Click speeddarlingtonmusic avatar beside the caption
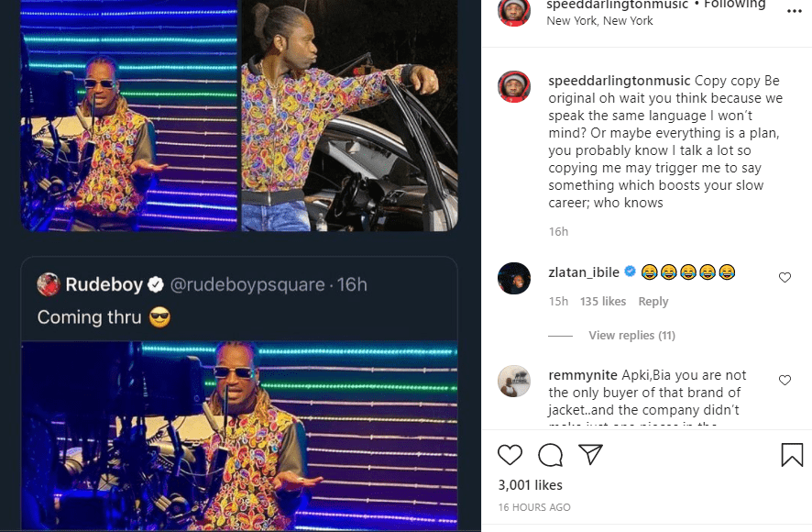Viewport: 812px width, 532px height. point(514,86)
